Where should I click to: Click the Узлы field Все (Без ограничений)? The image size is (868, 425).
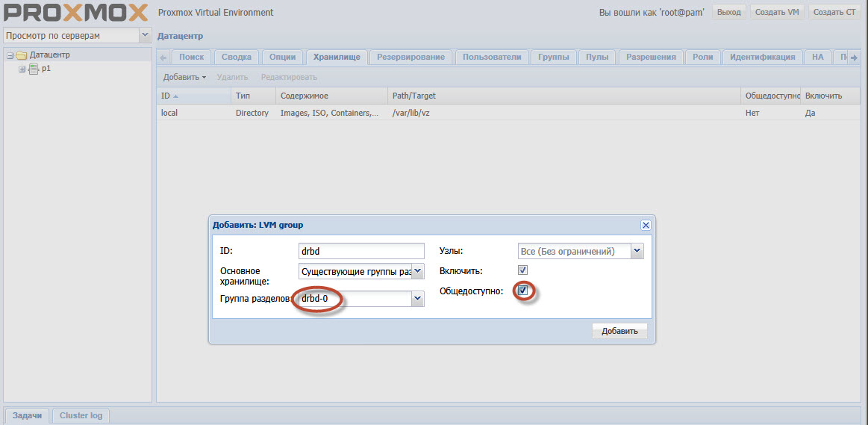574,251
